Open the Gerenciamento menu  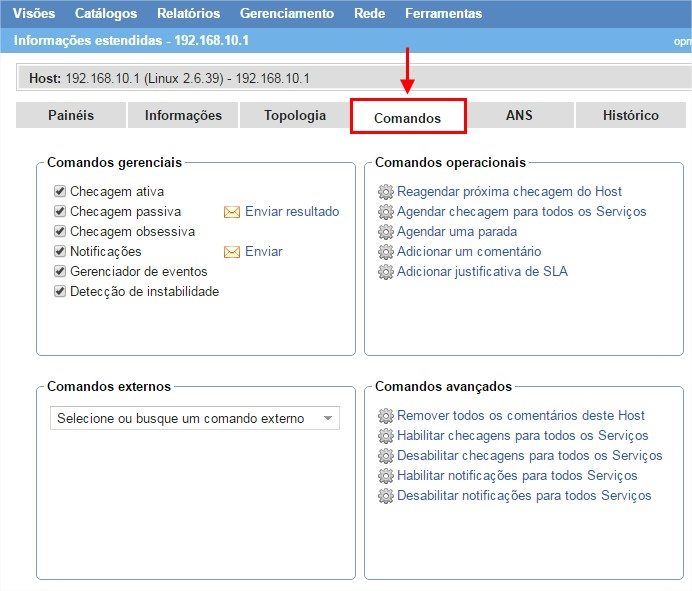(x=286, y=14)
